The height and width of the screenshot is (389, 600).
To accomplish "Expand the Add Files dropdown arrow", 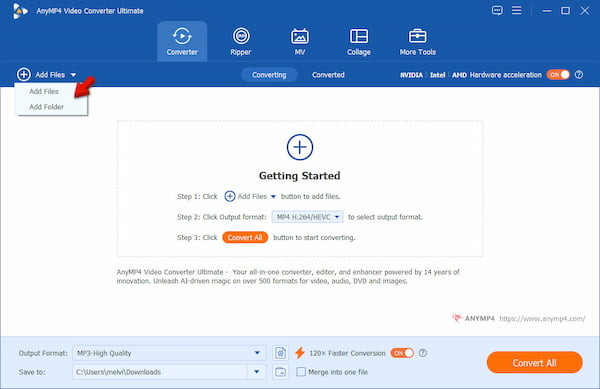I will point(73,75).
